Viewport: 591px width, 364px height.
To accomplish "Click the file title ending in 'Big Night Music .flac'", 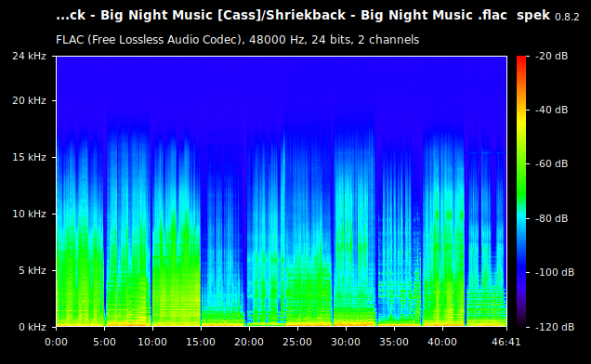I will tap(282, 16).
